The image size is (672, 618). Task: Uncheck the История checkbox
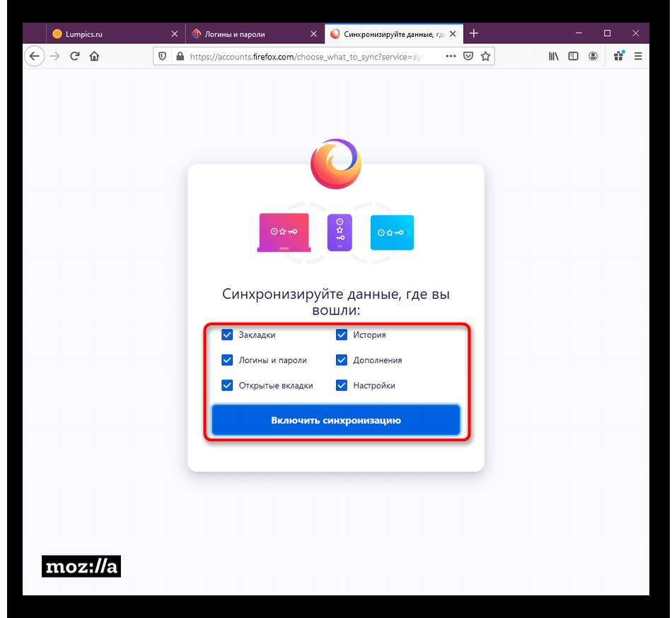click(x=341, y=335)
